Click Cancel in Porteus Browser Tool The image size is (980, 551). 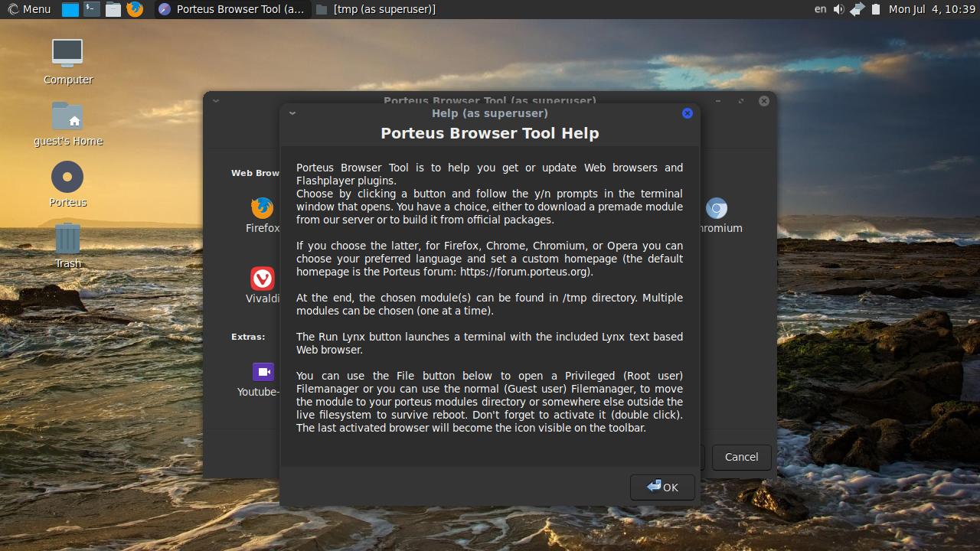point(741,457)
